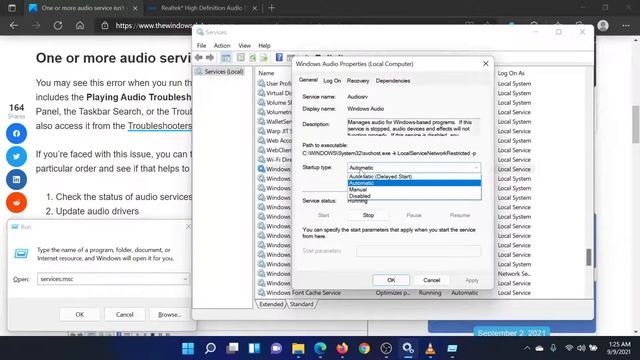Click OK in Windows Audio Properties
Viewport: 640px width, 360px height.
(391, 280)
